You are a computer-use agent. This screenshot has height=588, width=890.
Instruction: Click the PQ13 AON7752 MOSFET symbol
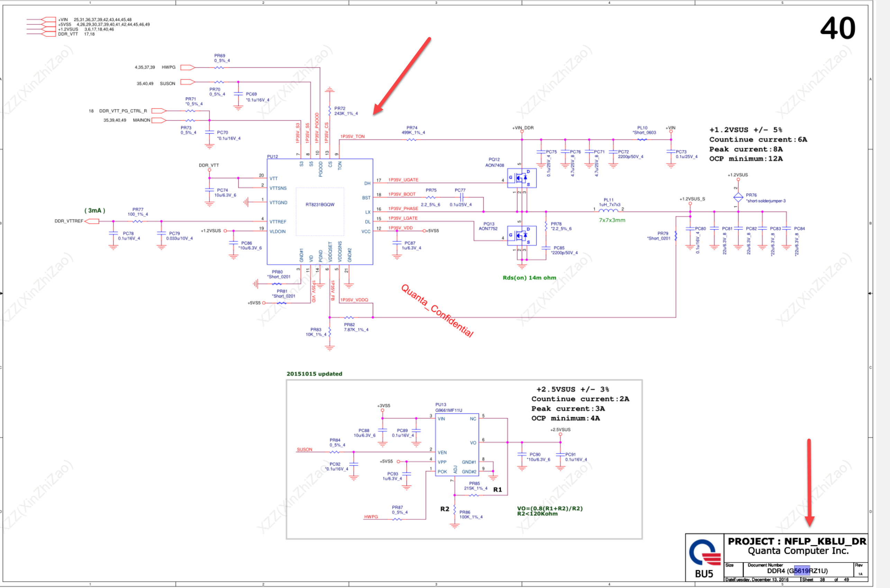521,236
